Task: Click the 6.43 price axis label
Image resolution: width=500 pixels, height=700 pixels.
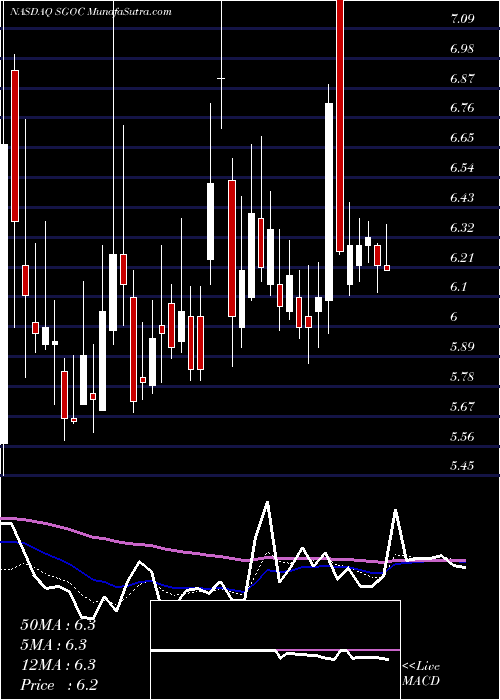Action: 462,197
